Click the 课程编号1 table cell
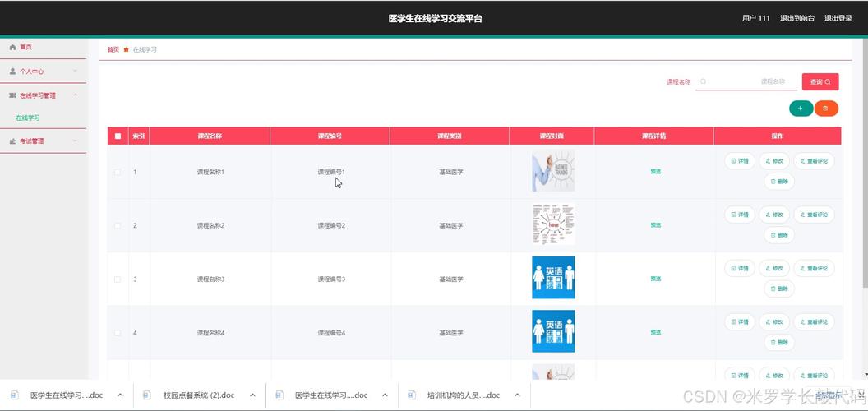The width and height of the screenshot is (868, 411). (x=331, y=173)
